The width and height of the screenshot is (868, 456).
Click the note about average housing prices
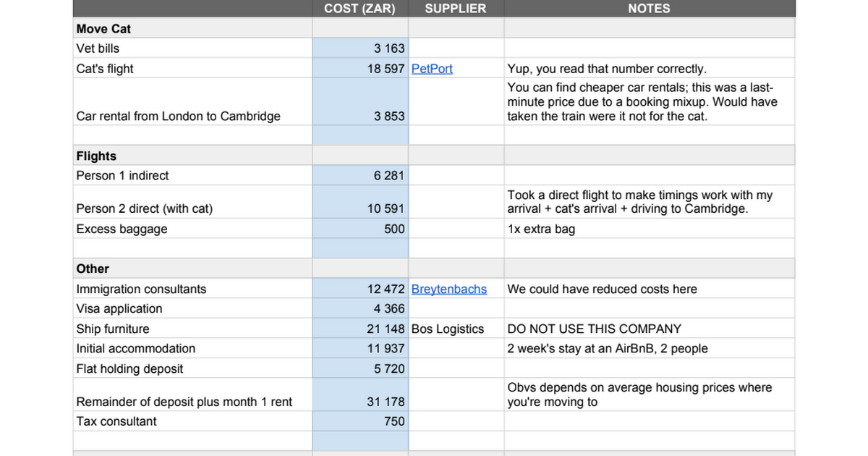(640, 394)
